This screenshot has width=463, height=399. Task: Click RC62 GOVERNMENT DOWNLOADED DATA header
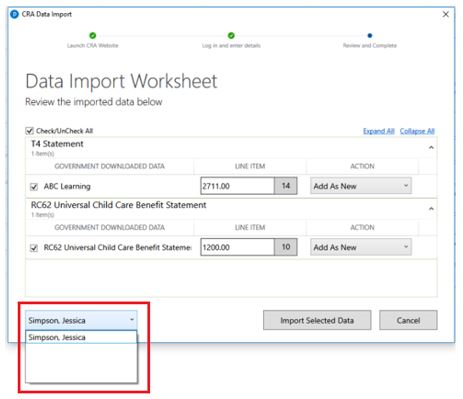coord(109,227)
